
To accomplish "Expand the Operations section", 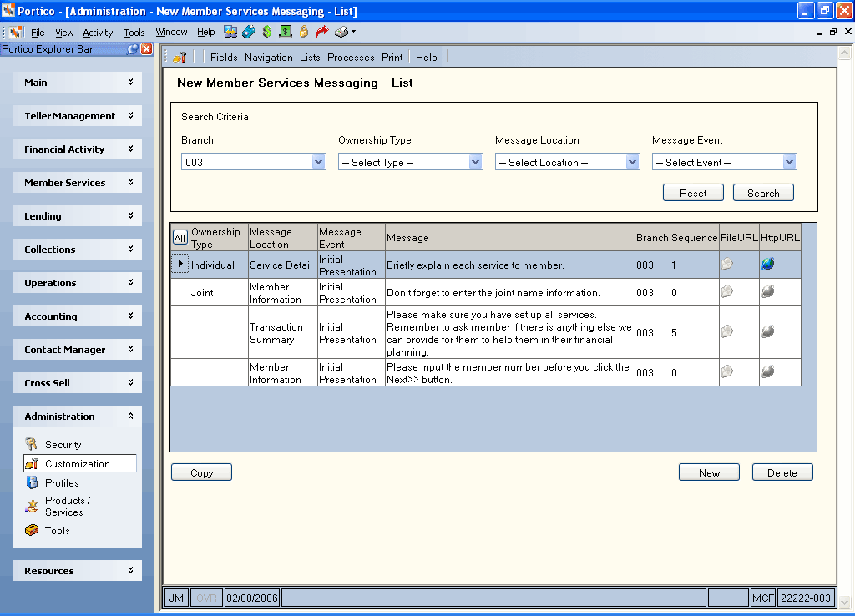I will [x=77, y=282].
